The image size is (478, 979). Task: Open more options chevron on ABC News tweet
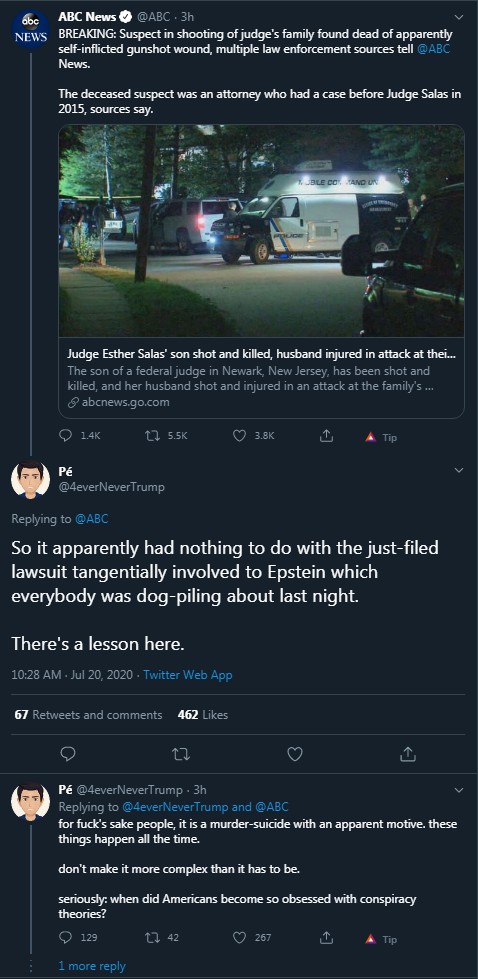[459, 17]
